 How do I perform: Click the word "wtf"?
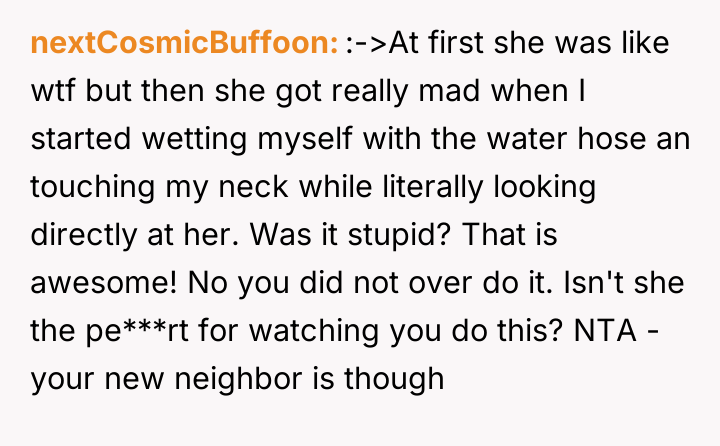54,91
